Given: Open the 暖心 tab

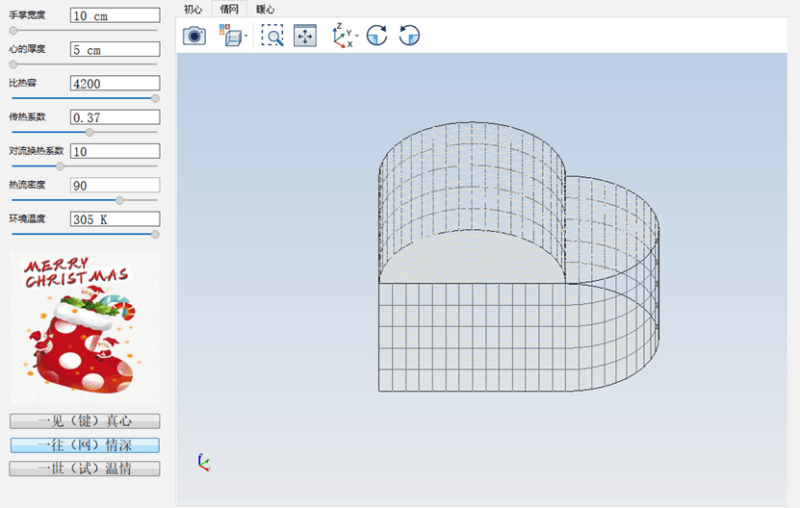Looking at the screenshot, I should (265, 9).
